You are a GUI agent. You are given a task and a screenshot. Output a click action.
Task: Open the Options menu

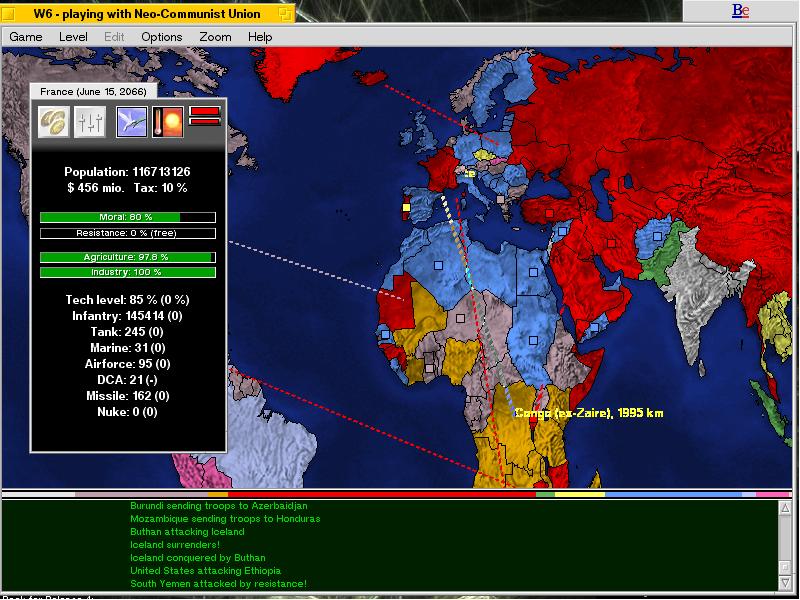(x=162, y=37)
